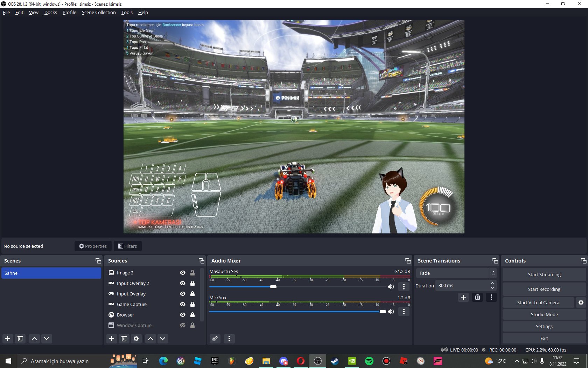Unlock the Browser source
Viewport: 588px width, 368px height.
192,315
